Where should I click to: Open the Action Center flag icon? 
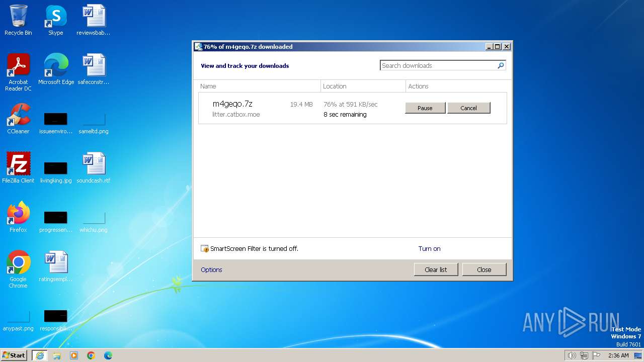click(x=596, y=355)
